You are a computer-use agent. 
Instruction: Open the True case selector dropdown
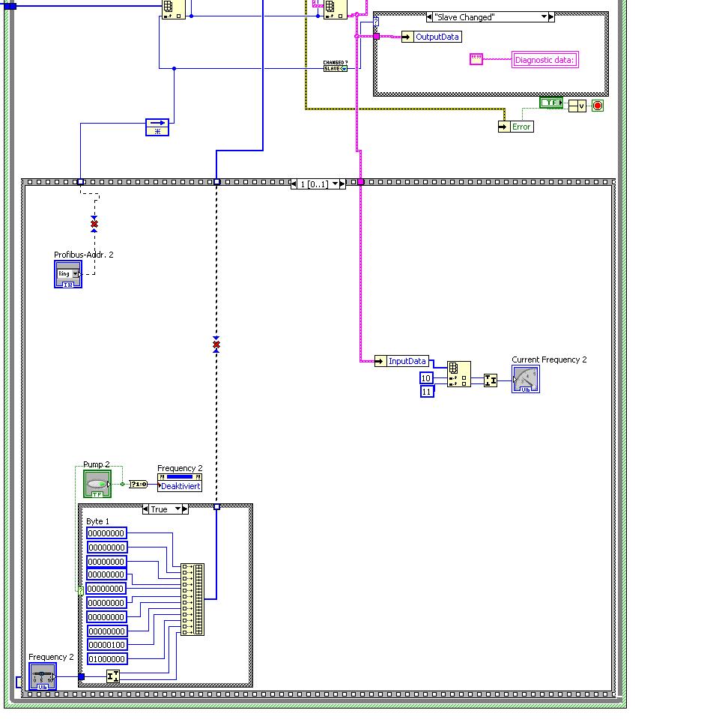[x=178, y=509]
